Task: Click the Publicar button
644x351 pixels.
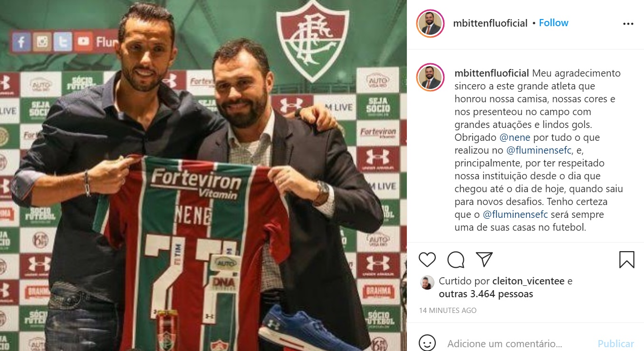Action: (615, 343)
